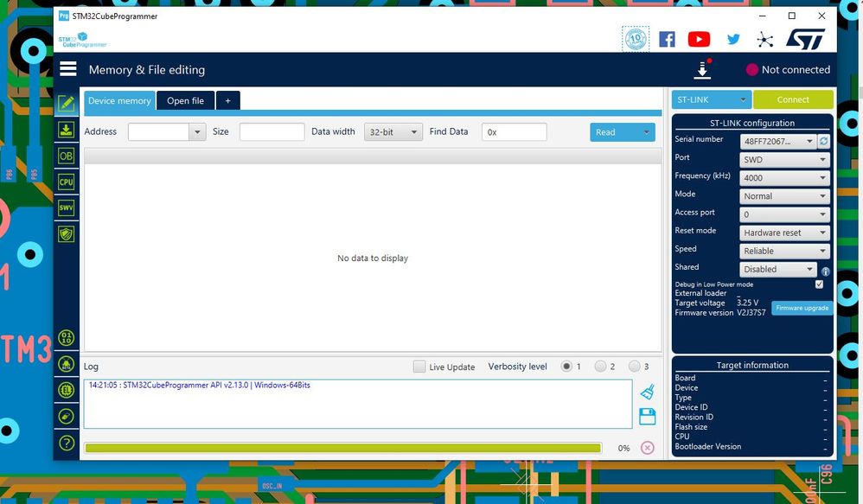Open the Address dropdown

[x=197, y=132]
